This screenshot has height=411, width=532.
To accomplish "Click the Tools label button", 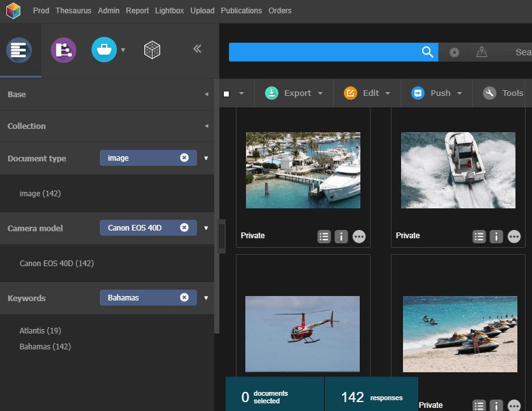I will coord(512,93).
